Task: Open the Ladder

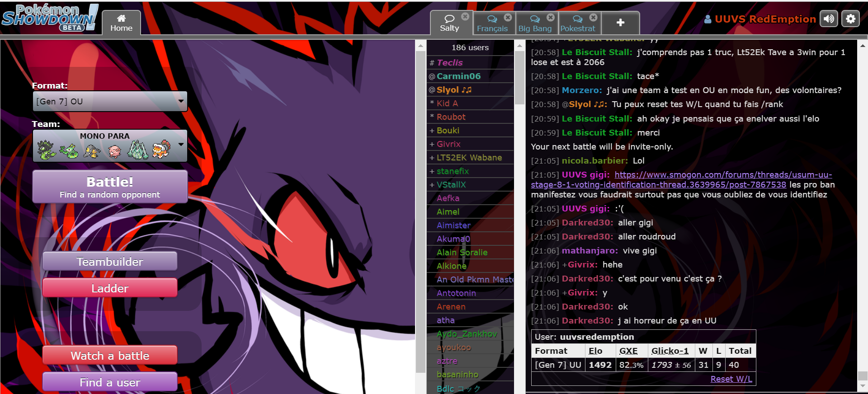Action: pyautogui.click(x=110, y=288)
